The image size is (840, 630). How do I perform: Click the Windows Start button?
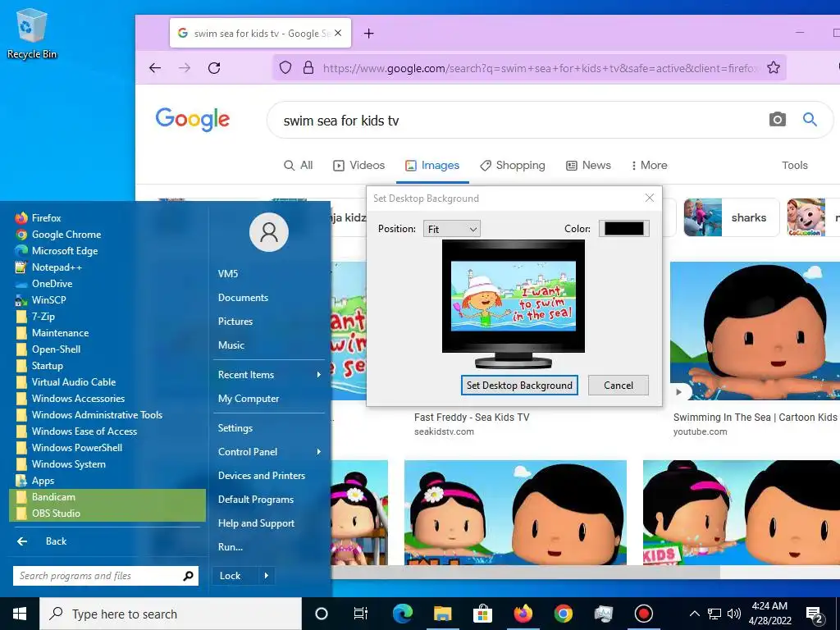[x=20, y=614]
